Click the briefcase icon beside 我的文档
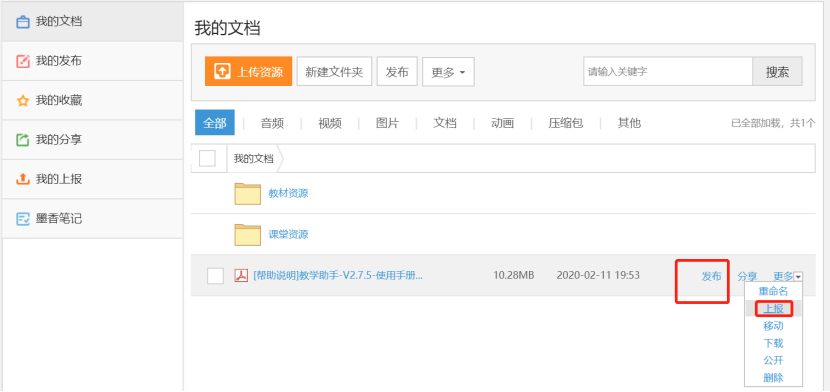This screenshot has width=830, height=392. tap(23, 22)
